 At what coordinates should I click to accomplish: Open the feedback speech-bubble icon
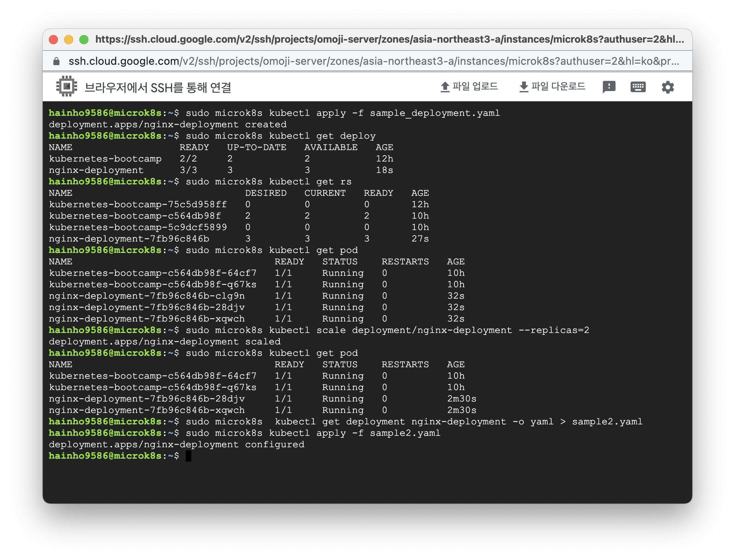(609, 87)
